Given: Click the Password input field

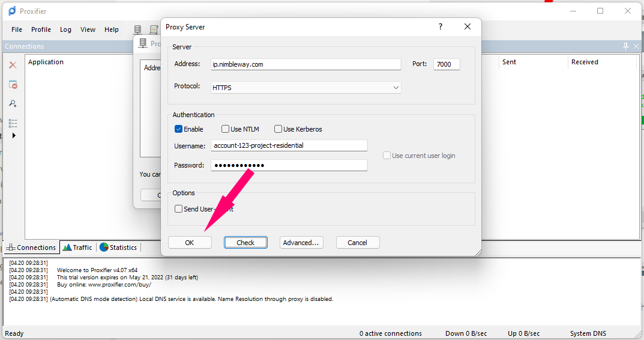Looking at the screenshot, I should (289, 165).
